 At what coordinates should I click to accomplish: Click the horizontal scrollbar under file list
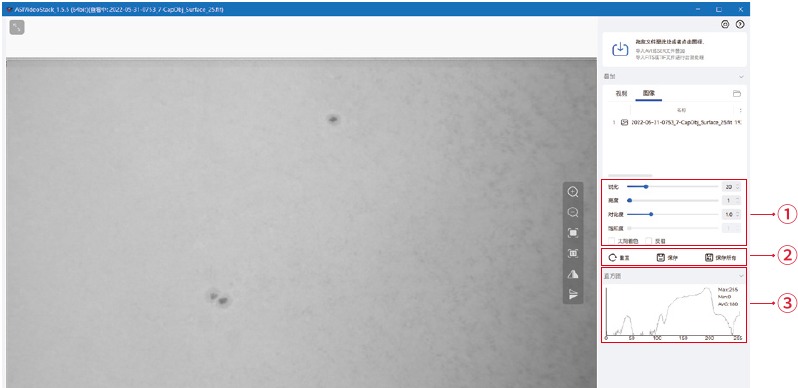point(630,176)
